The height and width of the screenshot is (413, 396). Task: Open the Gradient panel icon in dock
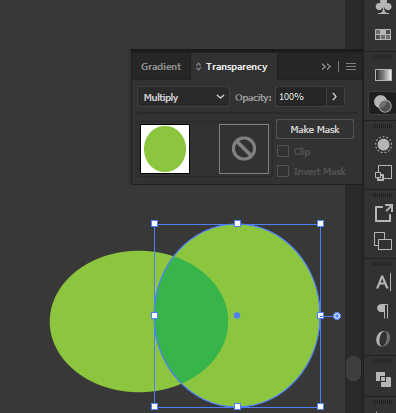[x=383, y=75]
